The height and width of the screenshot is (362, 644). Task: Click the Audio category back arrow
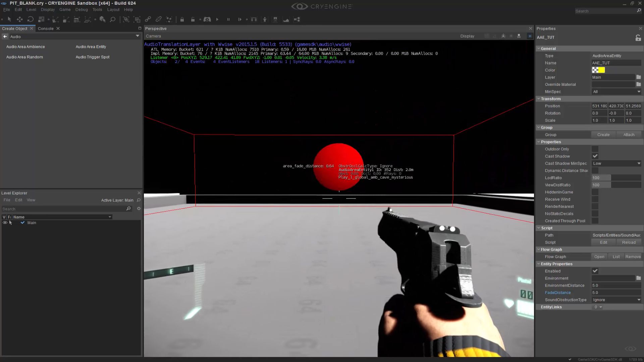coord(5,37)
